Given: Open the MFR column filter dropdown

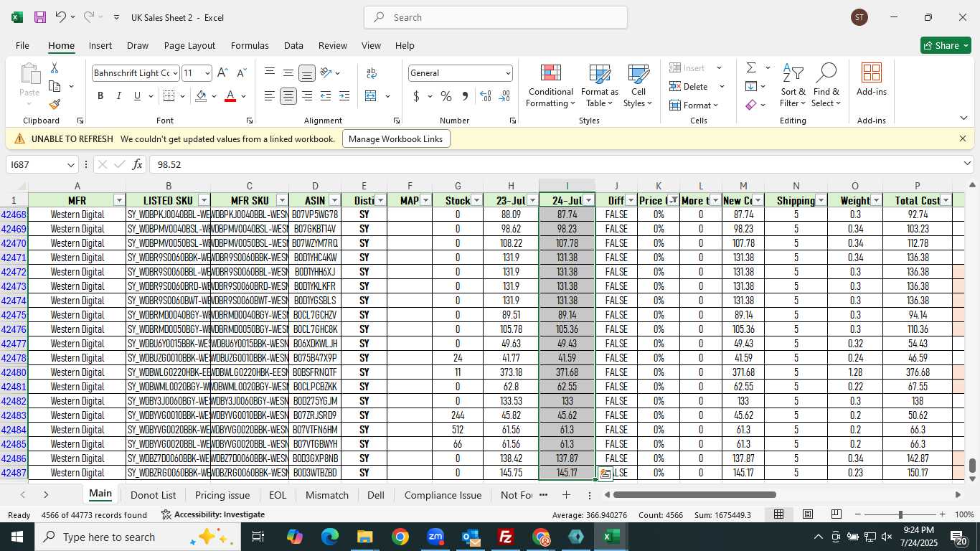Looking at the screenshot, I should tap(119, 200).
